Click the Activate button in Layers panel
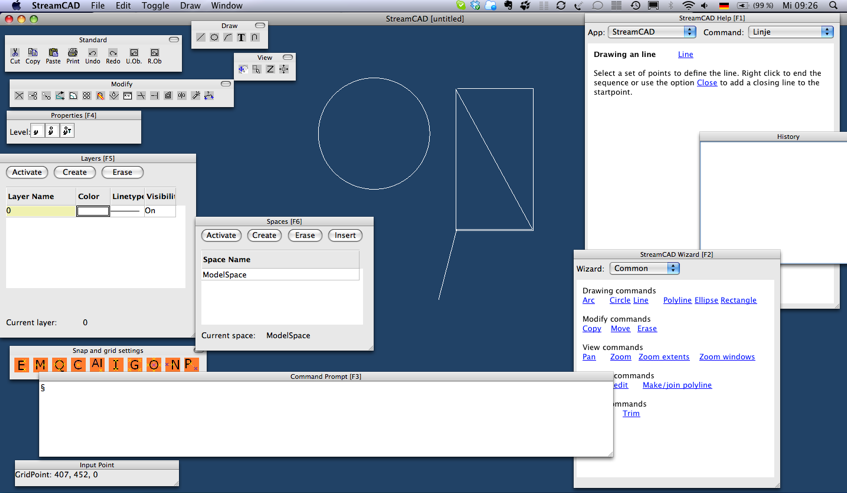The width and height of the screenshot is (847, 493). (x=27, y=172)
